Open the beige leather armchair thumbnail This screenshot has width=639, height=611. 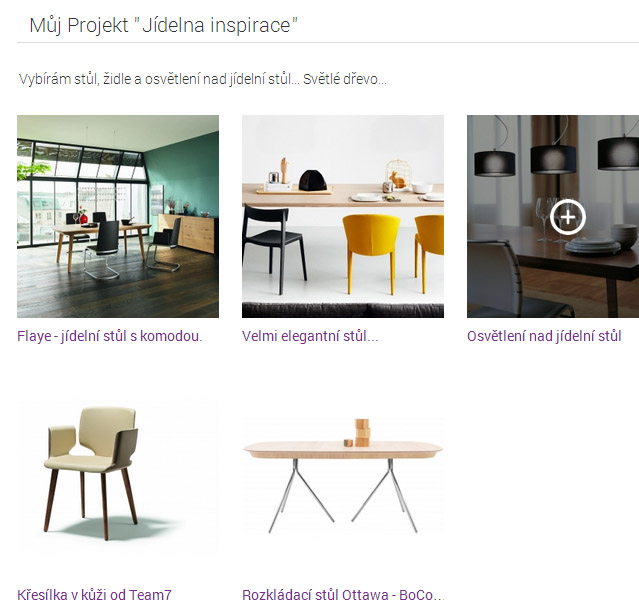pos(118,475)
